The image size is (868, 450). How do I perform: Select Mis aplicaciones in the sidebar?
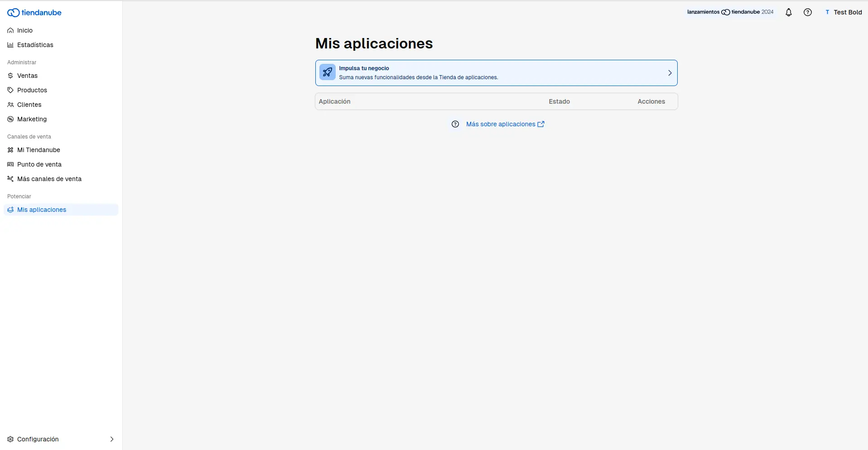(x=42, y=210)
